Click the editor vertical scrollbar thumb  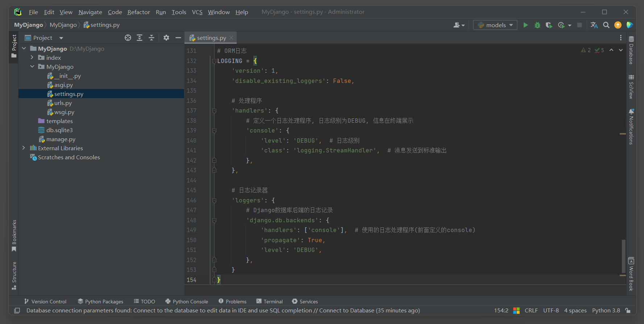pos(623,257)
